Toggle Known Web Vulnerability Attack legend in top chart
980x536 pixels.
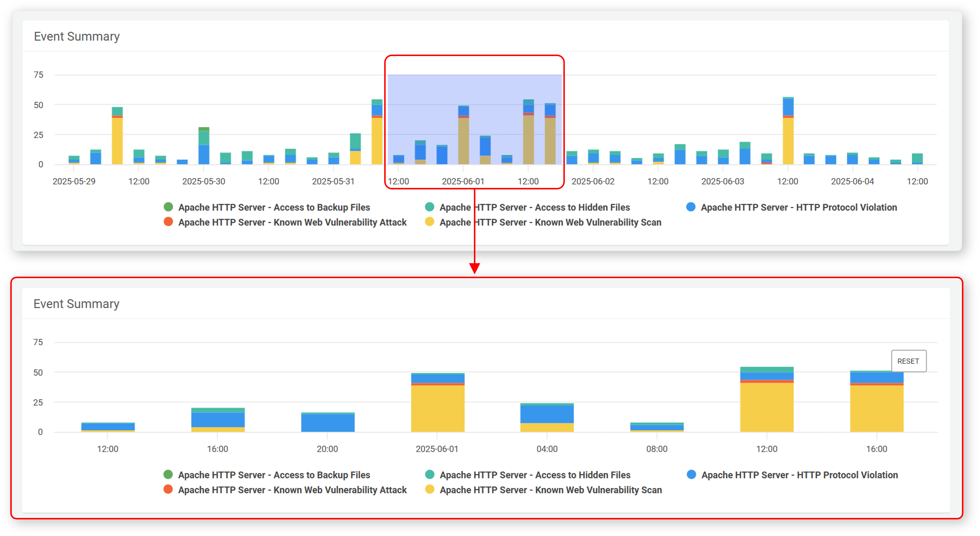tap(285, 222)
